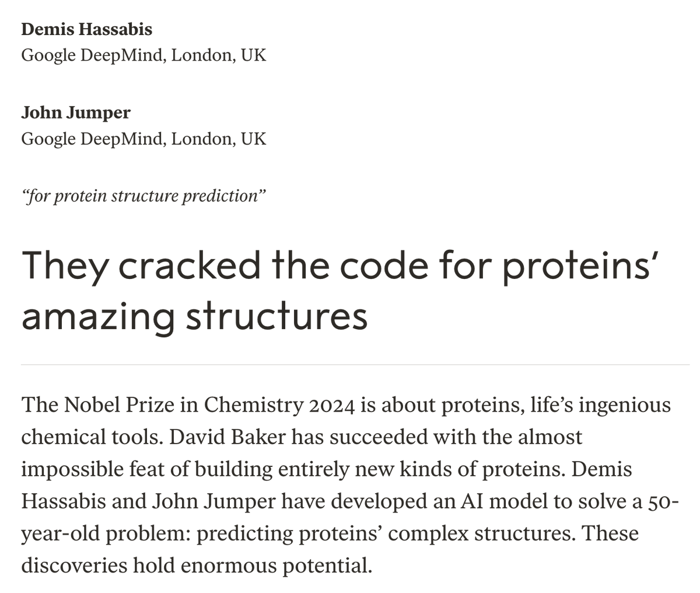Screen dimensions: 700x593
Task: Click the bold "John Jumper" name
Action: pos(76,112)
